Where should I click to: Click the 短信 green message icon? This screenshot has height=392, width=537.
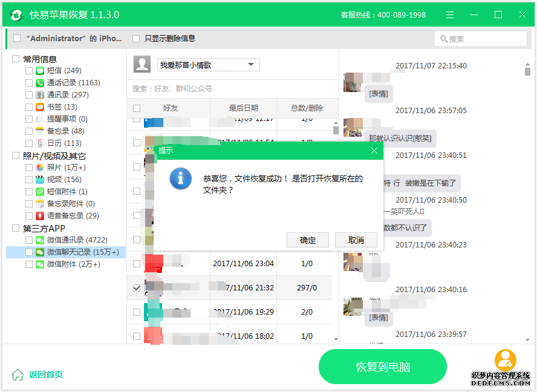pyautogui.click(x=40, y=71)
